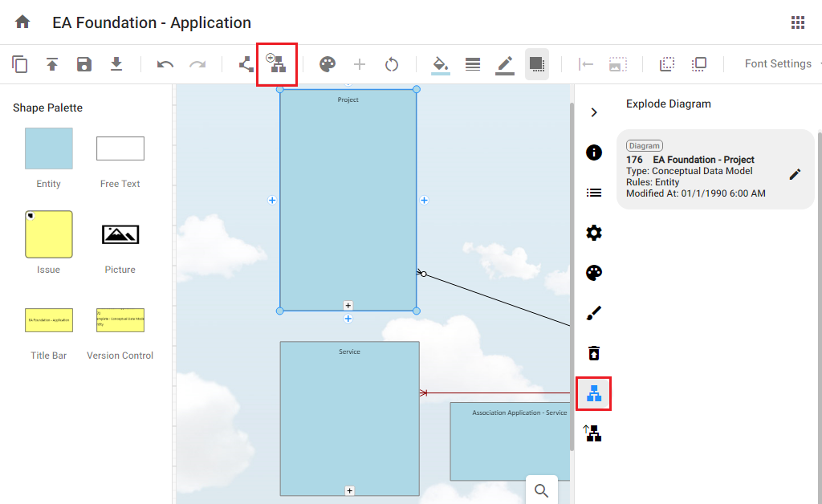Click the magnifier search button on canvas
The height and width of the screenshot is (504, 822).
tap(542, 490)
